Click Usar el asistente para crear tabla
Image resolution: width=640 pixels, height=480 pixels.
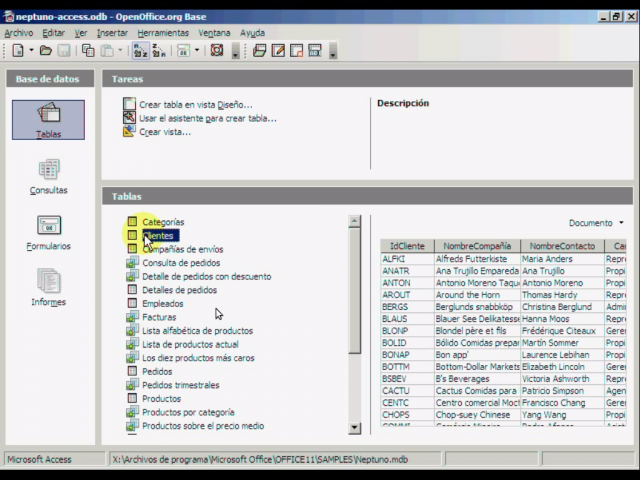pyautogui.click(x=208, y=118)
